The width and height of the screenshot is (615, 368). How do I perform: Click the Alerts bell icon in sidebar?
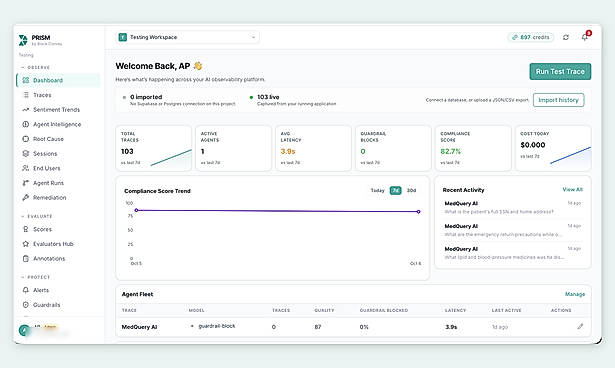(26, 290)
